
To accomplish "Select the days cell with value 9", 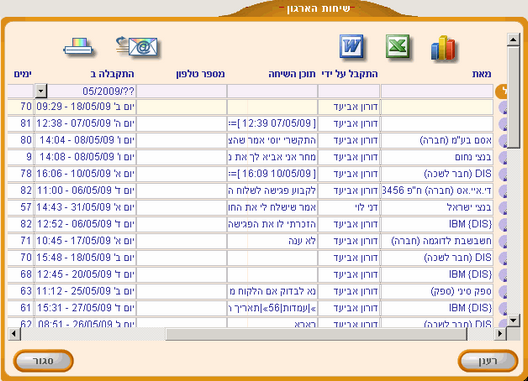I will pyautogui.click(x=20, y=157).
